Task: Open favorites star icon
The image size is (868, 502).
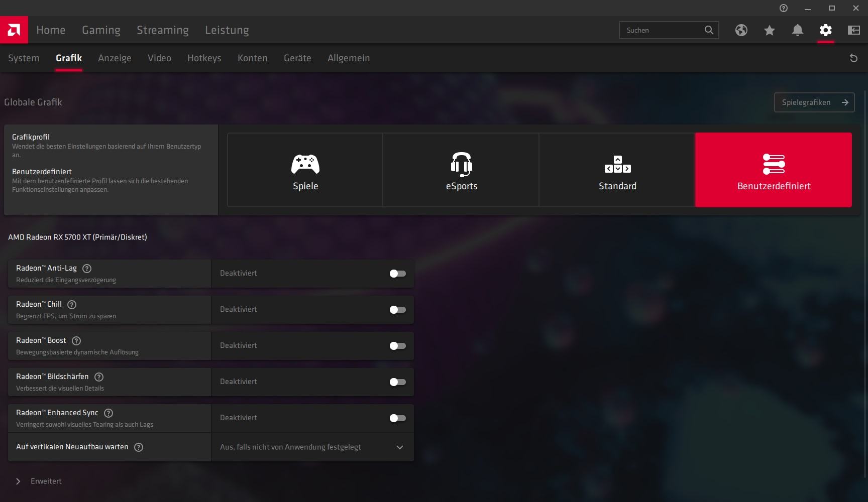Action: [770, 30]
